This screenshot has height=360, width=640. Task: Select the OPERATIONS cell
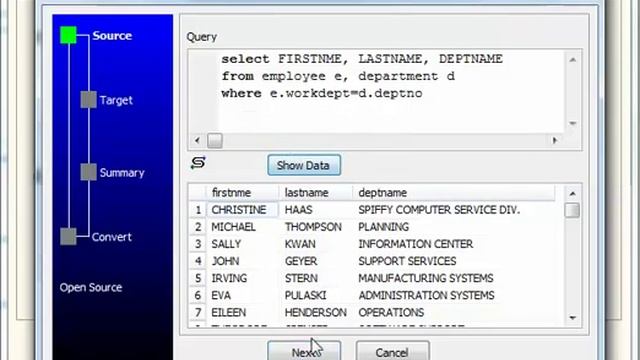point(454,313)
